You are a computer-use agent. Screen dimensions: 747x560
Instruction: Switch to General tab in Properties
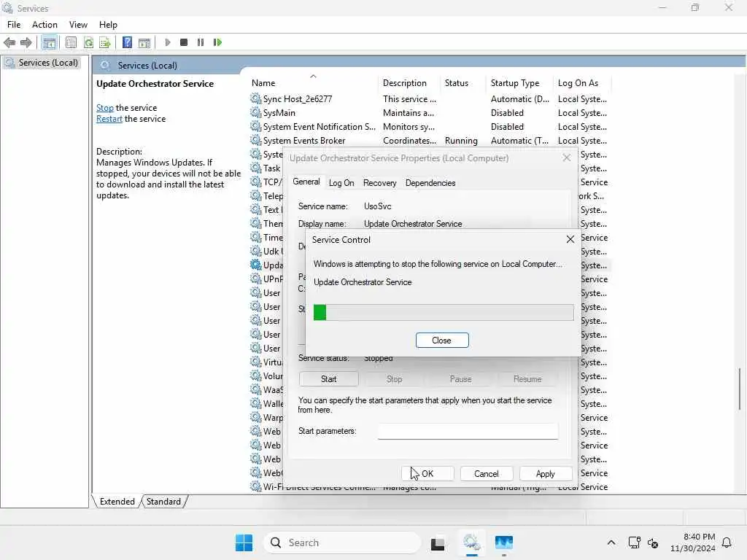[x=306, y=182]
